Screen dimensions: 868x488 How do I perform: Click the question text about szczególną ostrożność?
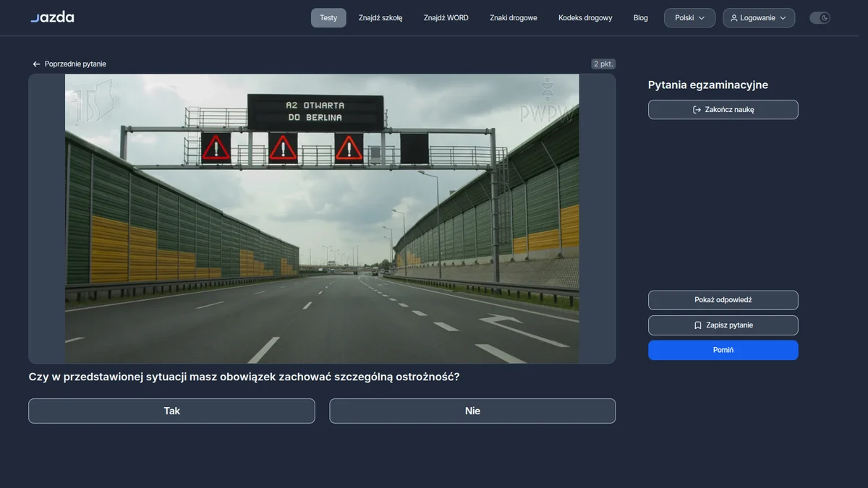244,377
